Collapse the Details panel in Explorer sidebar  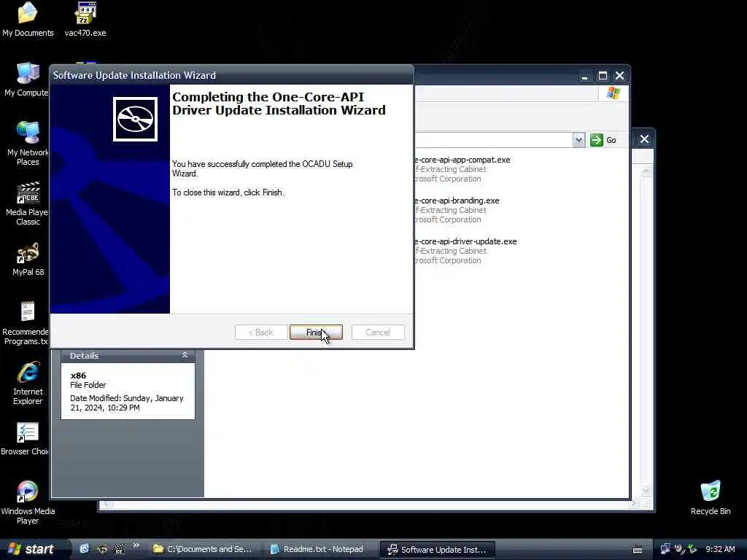pyautogui.click(x=185, y=355)
